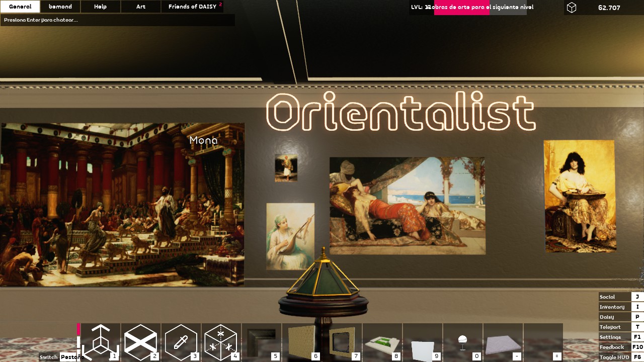Image resolution: width=644 pixels, height=362 pixels.
Task: Click the glowing Orientalist neon sign
Action: point(400,112)
